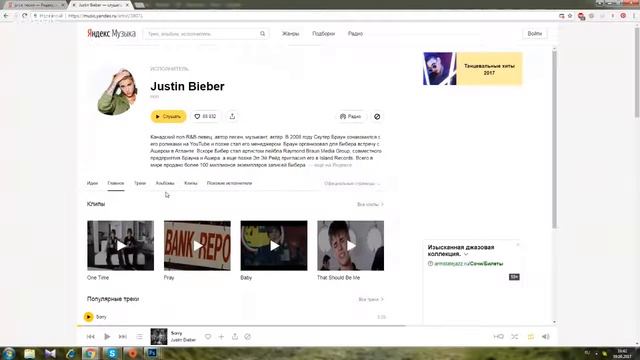Toggle shuffle mode in player
This screenshot has height=360, width=640.
pyautogui.click(x=515, y=337)
